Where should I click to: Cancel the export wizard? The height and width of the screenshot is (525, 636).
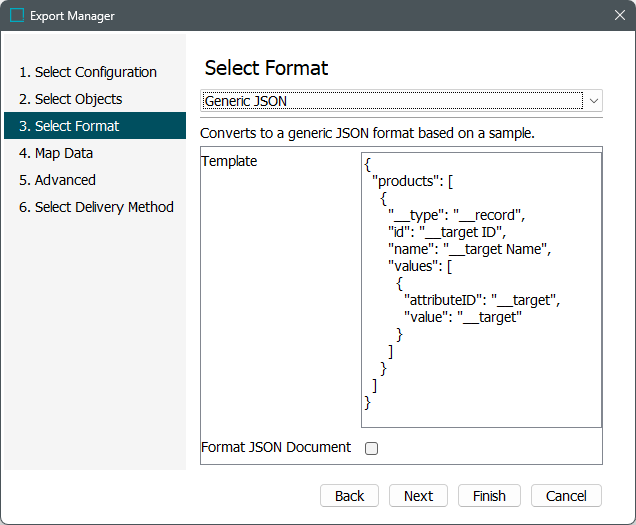point(566,496)
